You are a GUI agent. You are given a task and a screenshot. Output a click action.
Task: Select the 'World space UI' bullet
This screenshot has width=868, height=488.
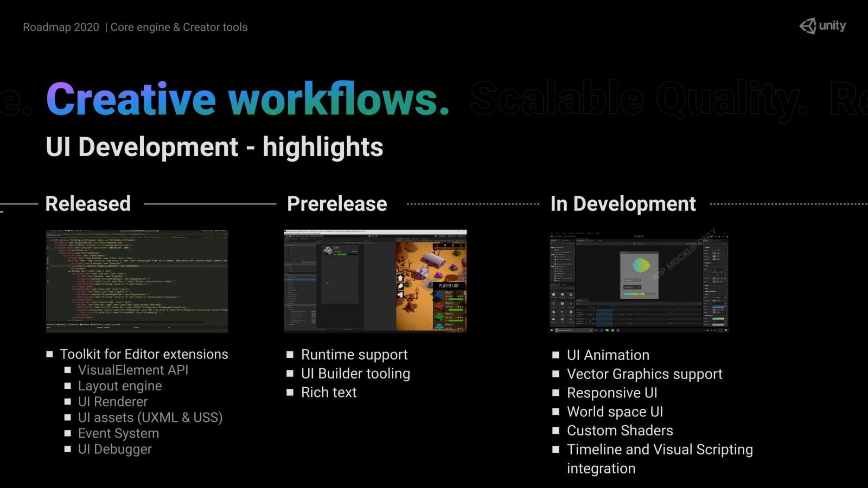pyautogui.click(x=615, y=412)
